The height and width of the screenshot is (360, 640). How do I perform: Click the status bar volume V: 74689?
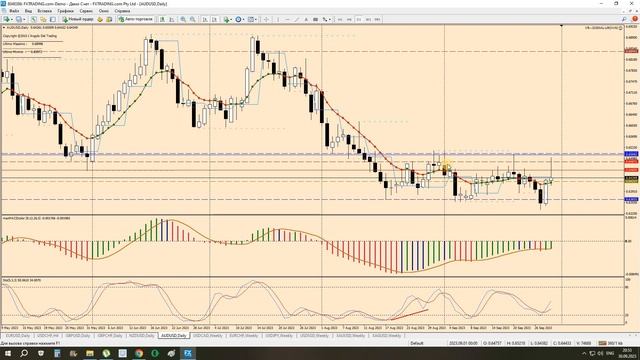pyautogui.click(x=584, y=343)
